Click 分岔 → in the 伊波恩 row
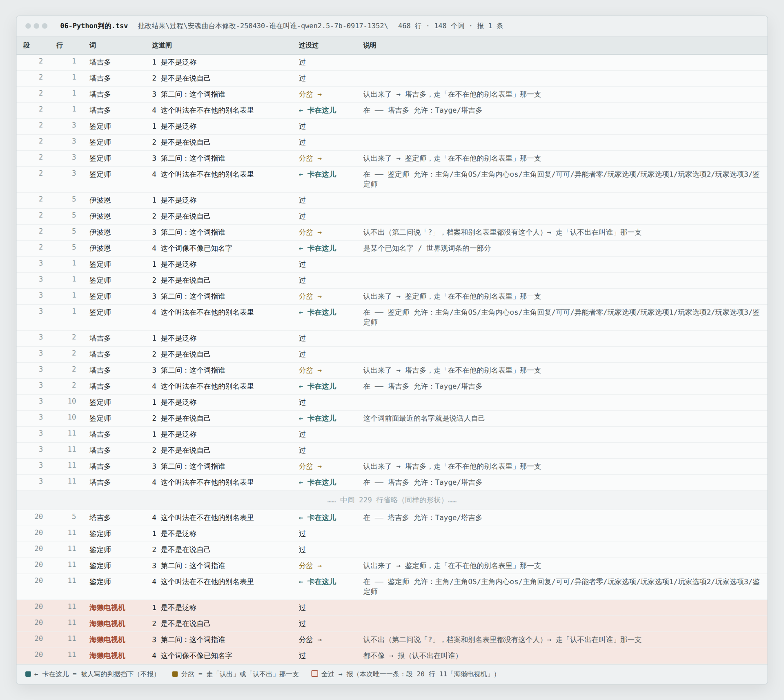The width and height of the screenshot is (784, 700). (310, 232)
